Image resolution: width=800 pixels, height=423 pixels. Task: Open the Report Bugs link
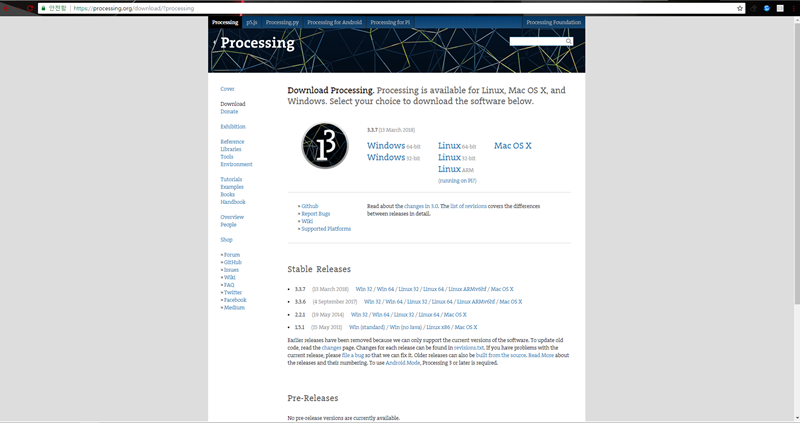coord(315,214)
